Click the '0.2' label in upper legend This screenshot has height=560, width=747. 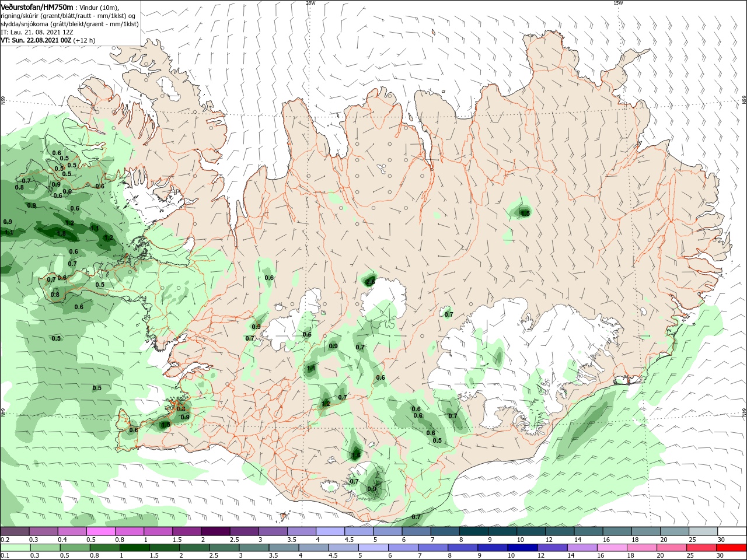coord(5,540)
